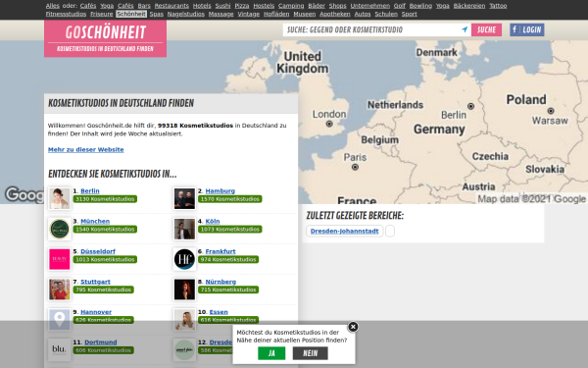The width and height of the screenshot is (588, 368).
Task: Click the 1540 Kosmetikstudios badge for München
Action: coord(105,229)
